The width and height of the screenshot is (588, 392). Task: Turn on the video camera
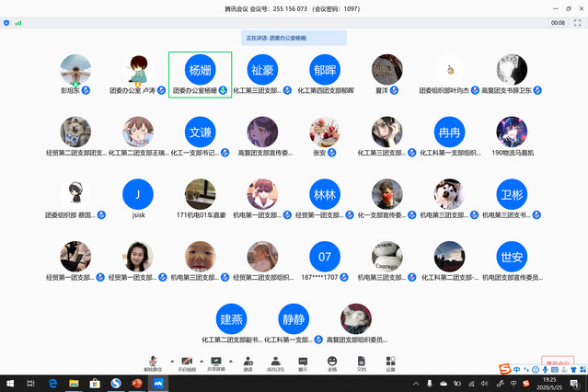(x=187, y=363)
